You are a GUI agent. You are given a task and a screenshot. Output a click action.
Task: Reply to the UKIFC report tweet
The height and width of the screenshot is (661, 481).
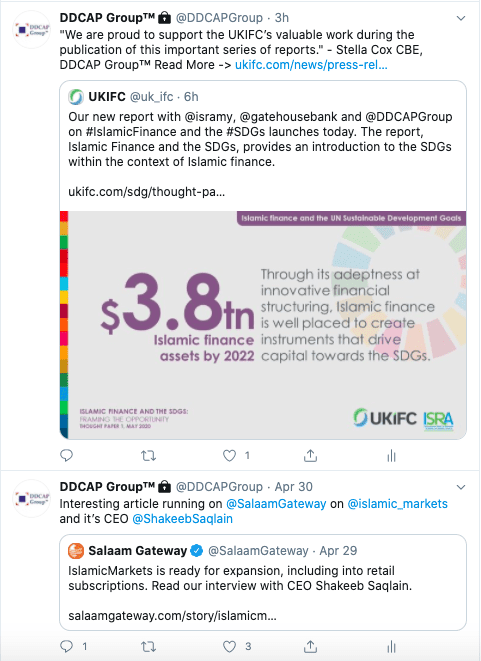click(67, 455)
